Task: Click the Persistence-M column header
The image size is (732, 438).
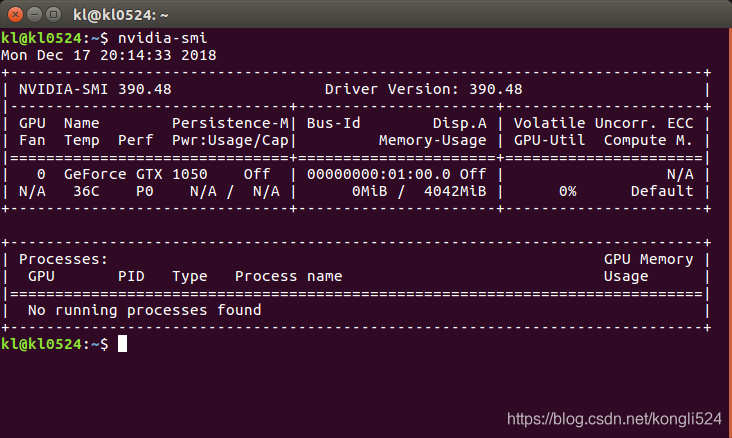Action: 230,123
